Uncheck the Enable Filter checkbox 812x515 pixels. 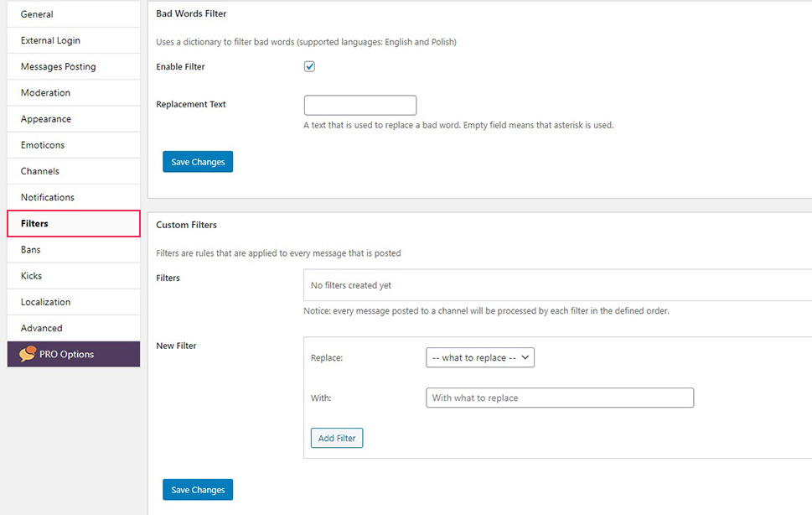click(309, 66)
